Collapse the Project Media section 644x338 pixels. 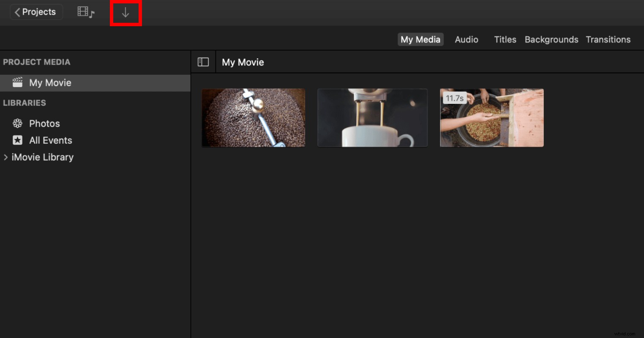[x=37, y=62]
